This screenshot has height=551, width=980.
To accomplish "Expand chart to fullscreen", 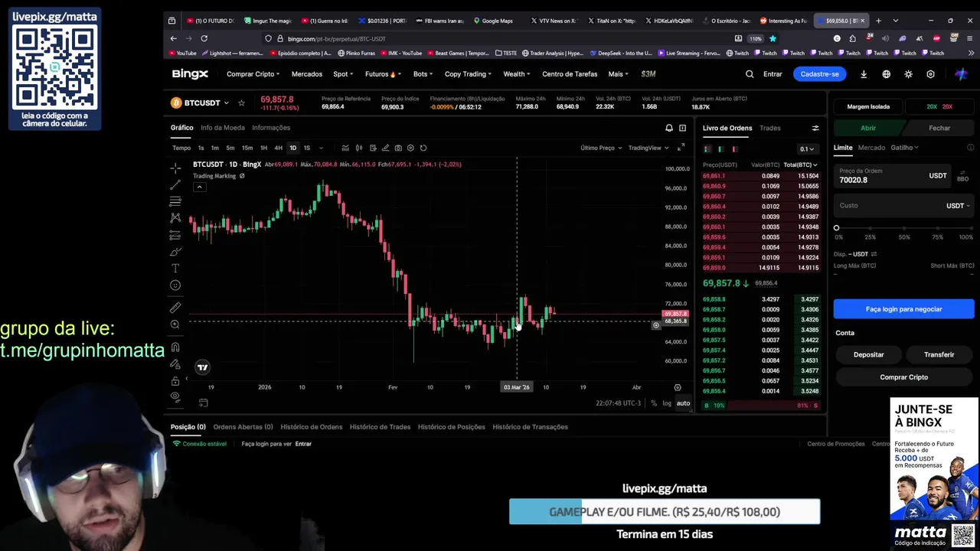I will click(x=681, y=148).
